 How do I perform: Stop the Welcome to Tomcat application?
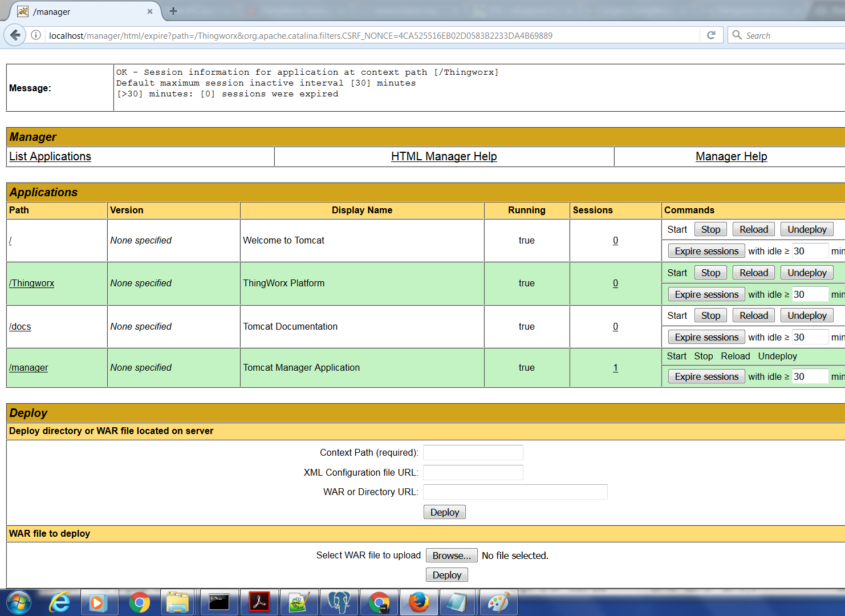710,229
